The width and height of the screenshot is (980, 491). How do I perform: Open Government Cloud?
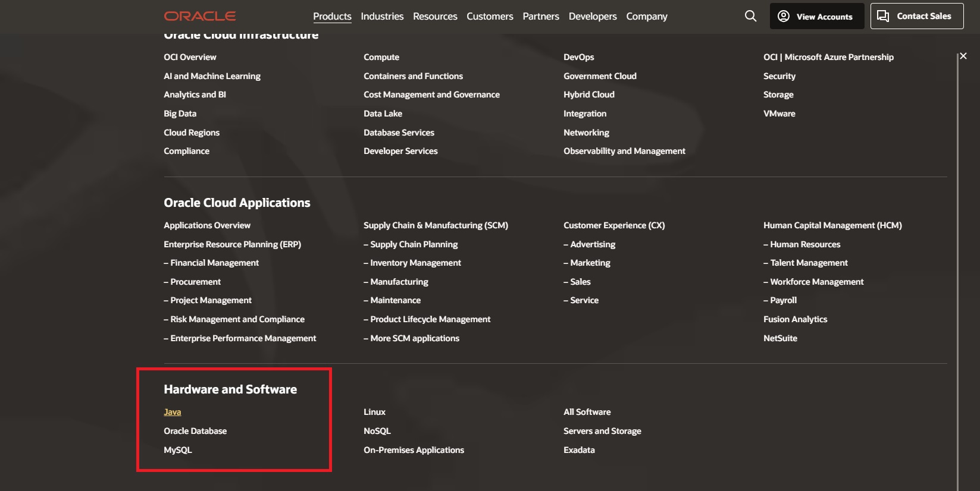[600, 76]
